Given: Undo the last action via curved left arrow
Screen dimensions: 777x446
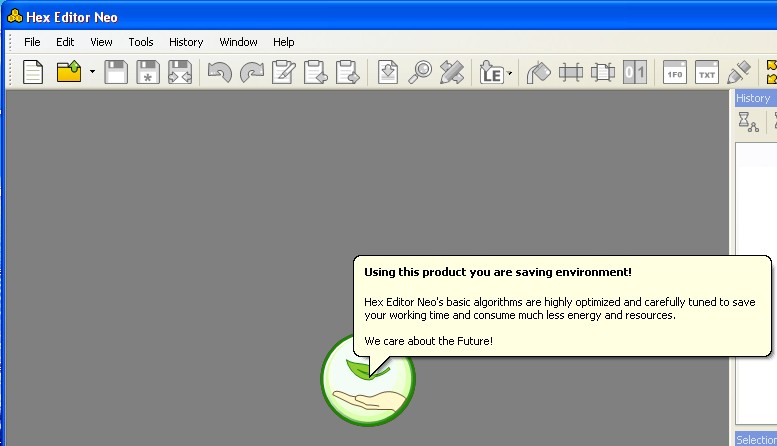Looking at the screenshot, I should coord(220,72).
